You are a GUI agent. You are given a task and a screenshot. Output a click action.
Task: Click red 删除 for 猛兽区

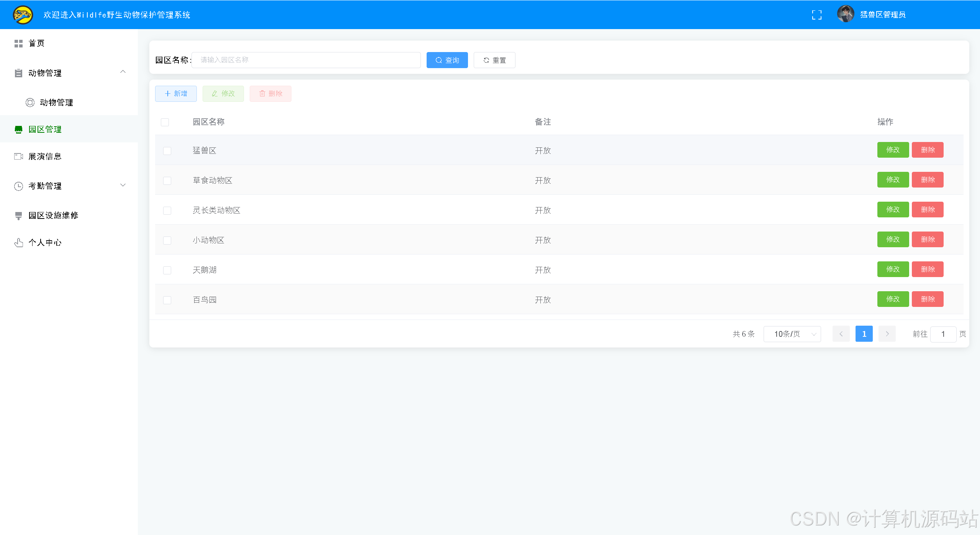pos(928,150)
